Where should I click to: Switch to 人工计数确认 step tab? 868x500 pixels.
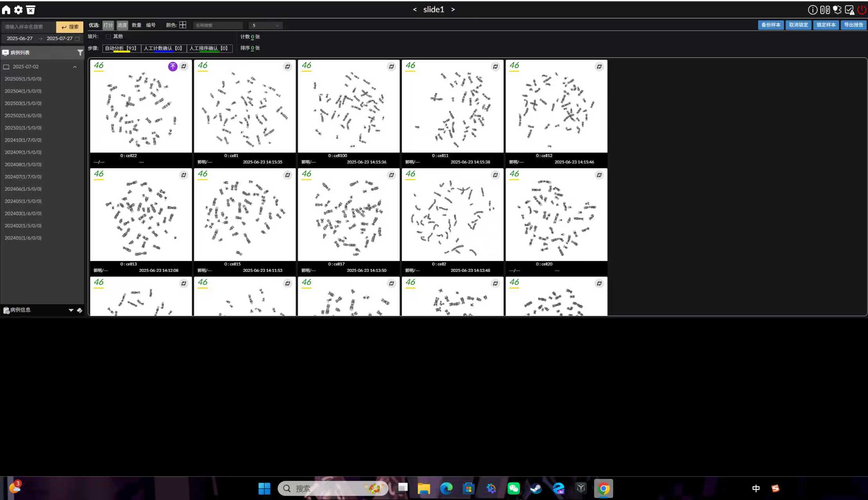coord(163,48)
